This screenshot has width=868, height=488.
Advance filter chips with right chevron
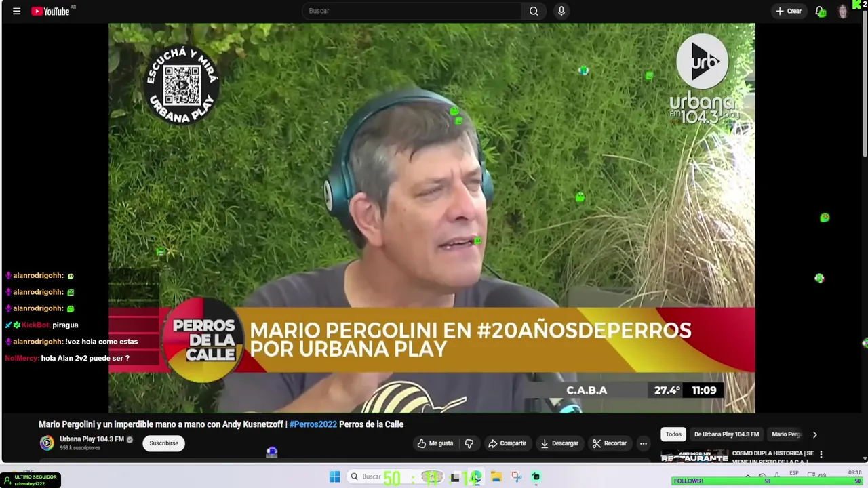[814, 434]
